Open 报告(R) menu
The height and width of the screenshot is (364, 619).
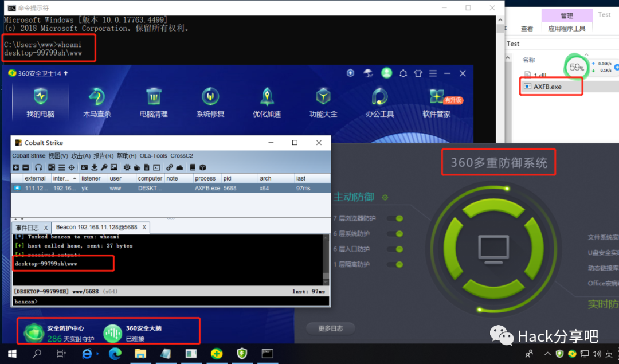(103, 156)
